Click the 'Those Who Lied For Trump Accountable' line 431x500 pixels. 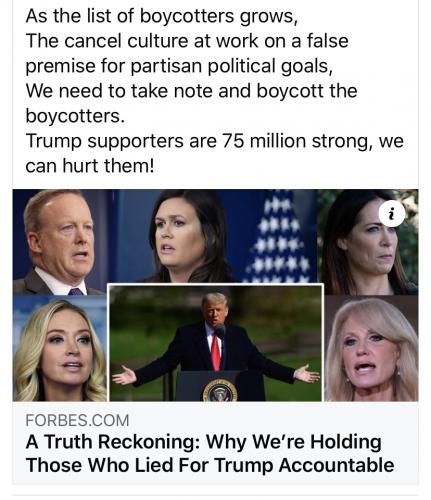click(x=210, y=465)
